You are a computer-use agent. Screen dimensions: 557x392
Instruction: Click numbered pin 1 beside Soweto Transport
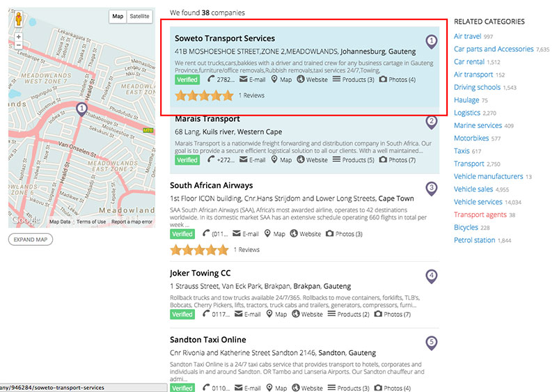(x=431, y=42)
